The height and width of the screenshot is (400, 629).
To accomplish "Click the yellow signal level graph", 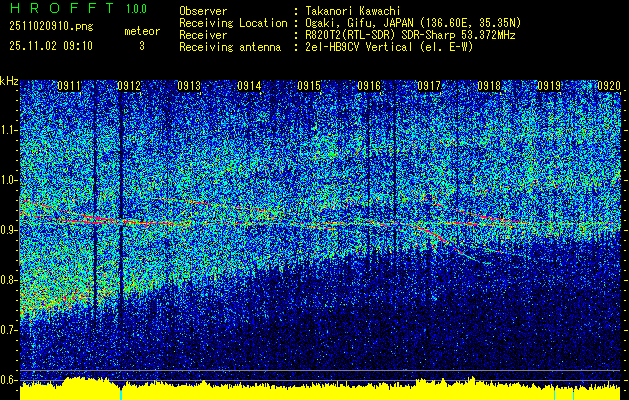I will coord(320,389).
